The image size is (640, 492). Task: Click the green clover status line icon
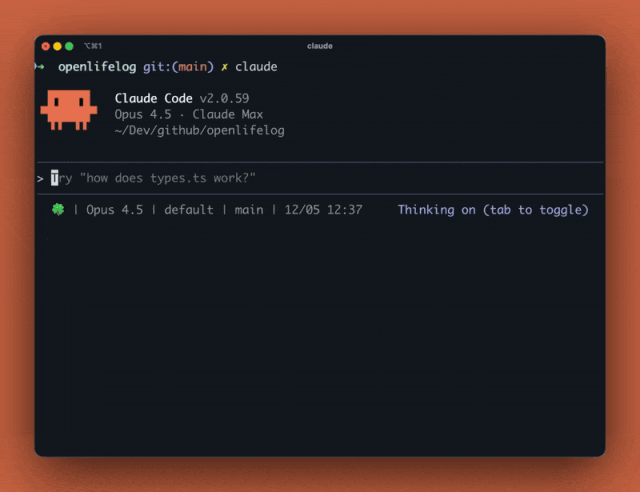pos(58,210)
